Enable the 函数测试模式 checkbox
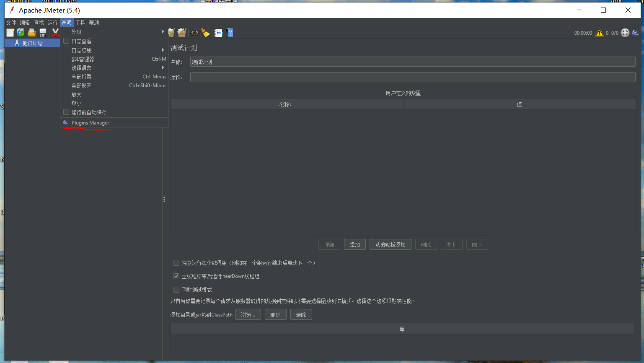 pyautogui.click(x=176, y=290)
